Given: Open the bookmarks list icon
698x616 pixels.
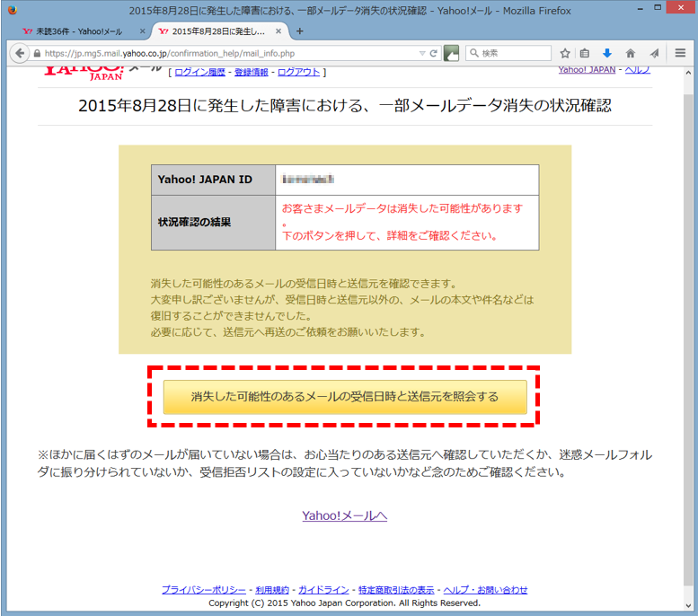Looking at the screenshot, I should pos(585,53).
